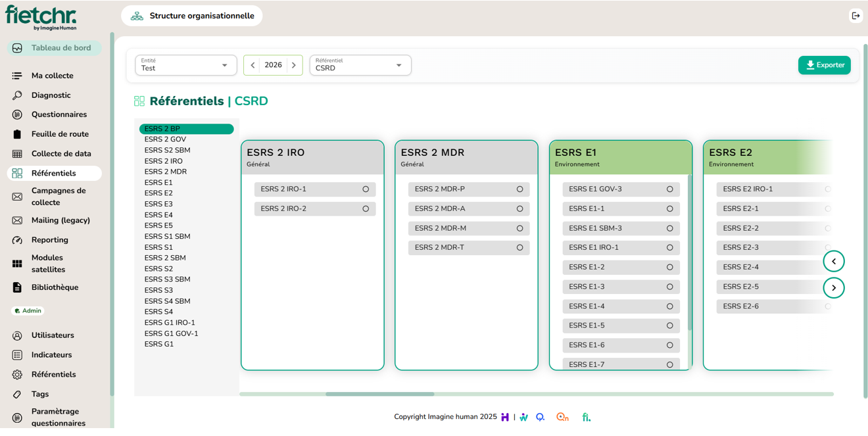Click the Diagnostic magnifier icon
Screen dimensions: 868x436
click(x=17, y=95)
